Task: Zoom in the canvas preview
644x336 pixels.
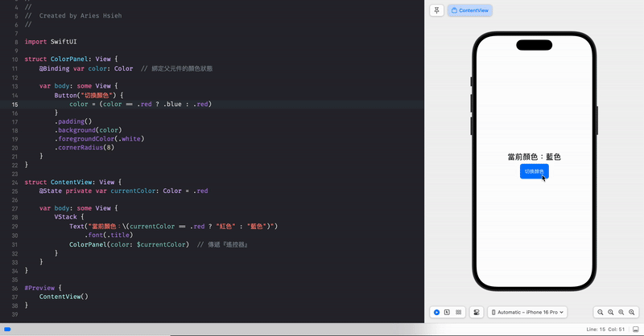Action: coord(632,312)
